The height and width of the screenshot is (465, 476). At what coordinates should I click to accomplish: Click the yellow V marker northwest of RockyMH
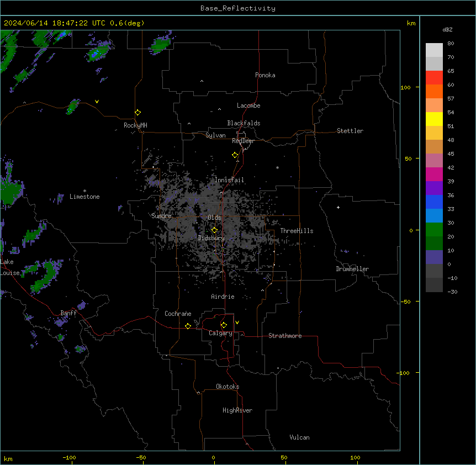[97, 102]
